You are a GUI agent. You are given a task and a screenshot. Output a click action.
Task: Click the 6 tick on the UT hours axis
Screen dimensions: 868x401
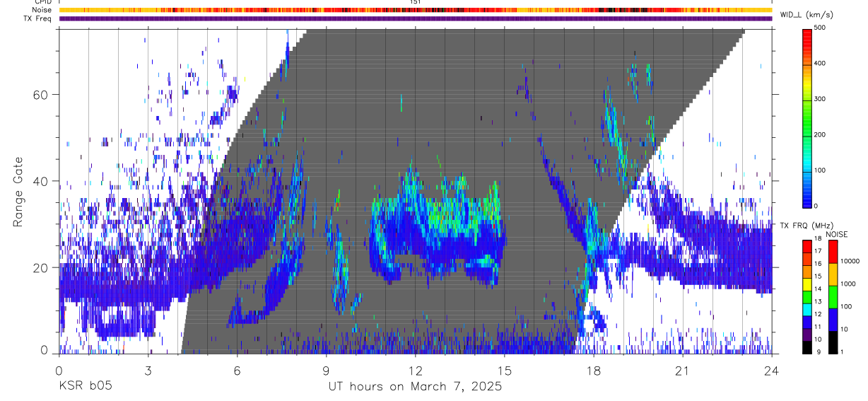coord(237,371)
